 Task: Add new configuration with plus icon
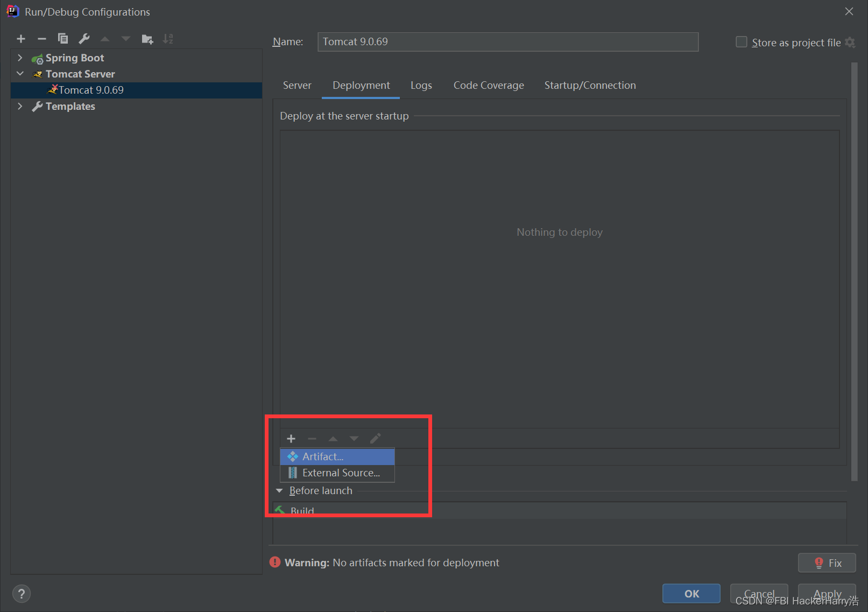[21, 39]
